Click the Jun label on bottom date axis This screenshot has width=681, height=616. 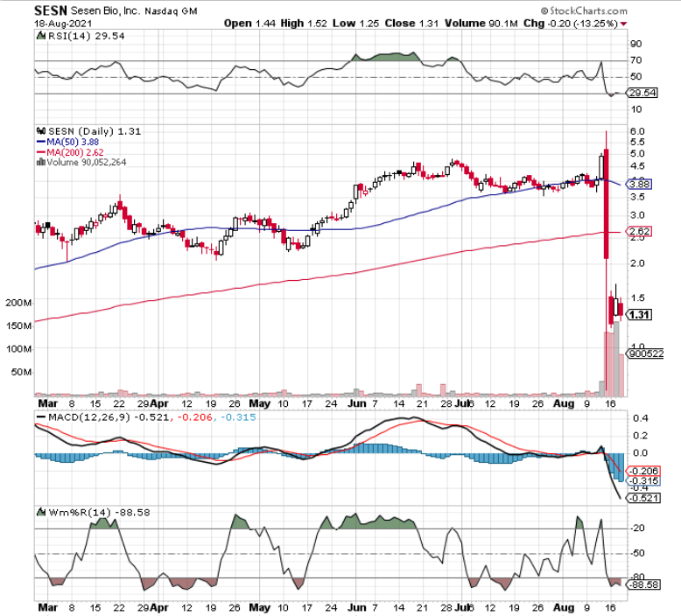tap(357, 607)
